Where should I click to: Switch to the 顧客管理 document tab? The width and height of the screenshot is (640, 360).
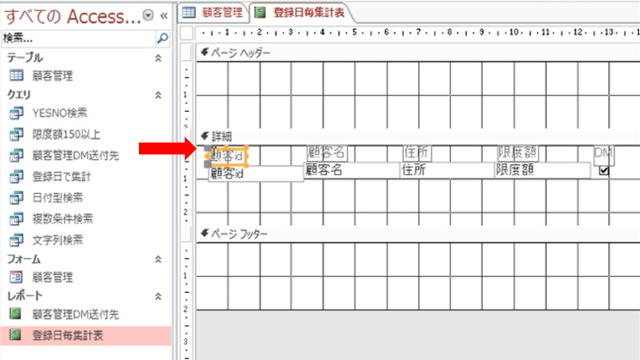point(213,13)
